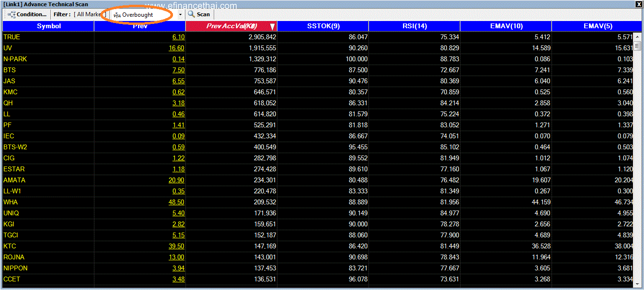This screenshot has width=644, height=290.
Task: Click the scrollbar up arrow
Action: [637, 37]
